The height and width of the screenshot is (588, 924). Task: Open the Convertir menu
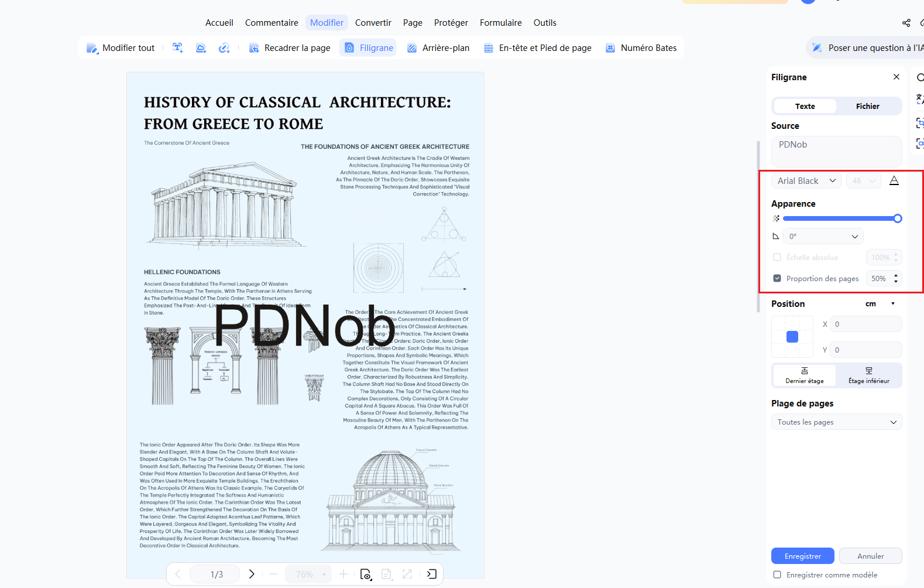tap(373, 23)
